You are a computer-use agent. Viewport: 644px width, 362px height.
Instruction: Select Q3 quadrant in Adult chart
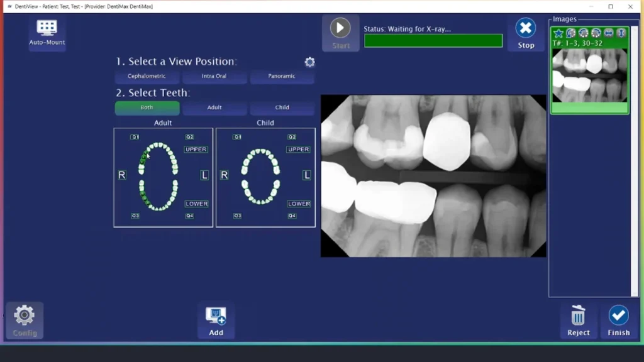135,216
